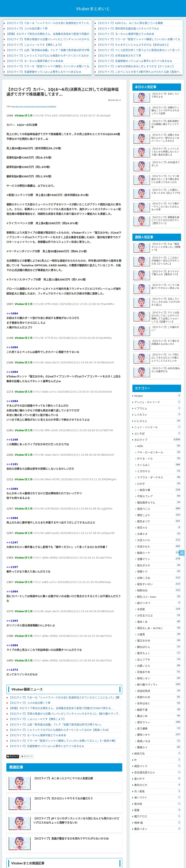186x868 pixels.
Task: Open アキ・ローゼンタール subcategory
Action: (x=158, y=453)
